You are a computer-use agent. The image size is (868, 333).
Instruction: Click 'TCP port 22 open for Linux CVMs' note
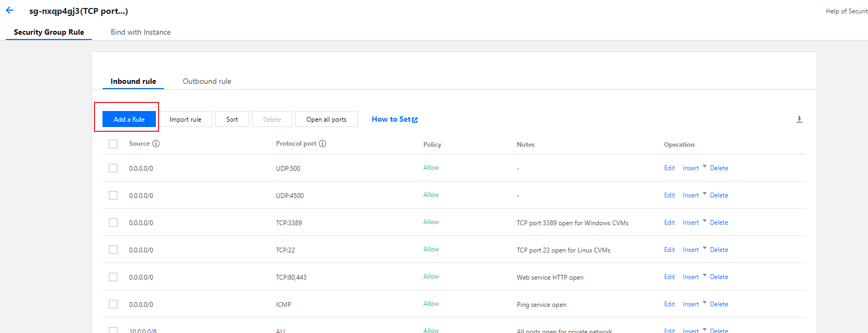coord(563,250)
